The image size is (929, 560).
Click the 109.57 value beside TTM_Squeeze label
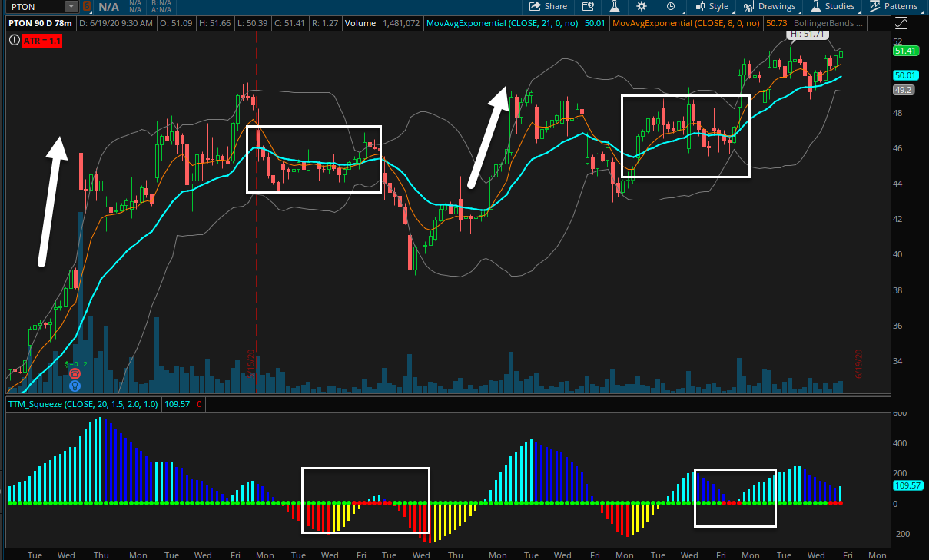click(177, 403)
